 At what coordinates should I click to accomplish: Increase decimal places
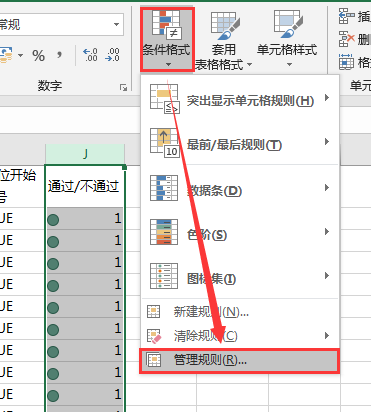coord(90,55)
